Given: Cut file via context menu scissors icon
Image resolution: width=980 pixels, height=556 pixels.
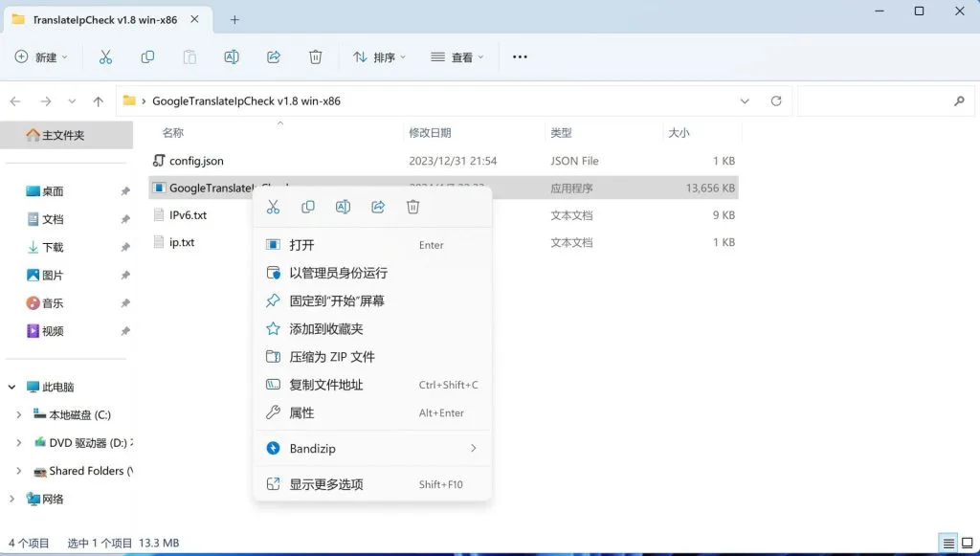Looking at the screenshot, I should click(273, 207).
